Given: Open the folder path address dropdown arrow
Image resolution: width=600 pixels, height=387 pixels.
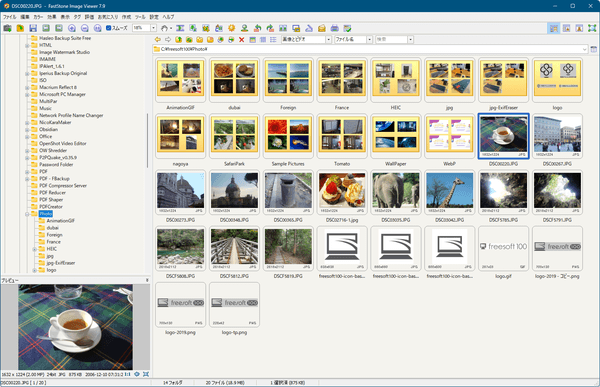Looking at the screenshot, I should click(584, 49).
